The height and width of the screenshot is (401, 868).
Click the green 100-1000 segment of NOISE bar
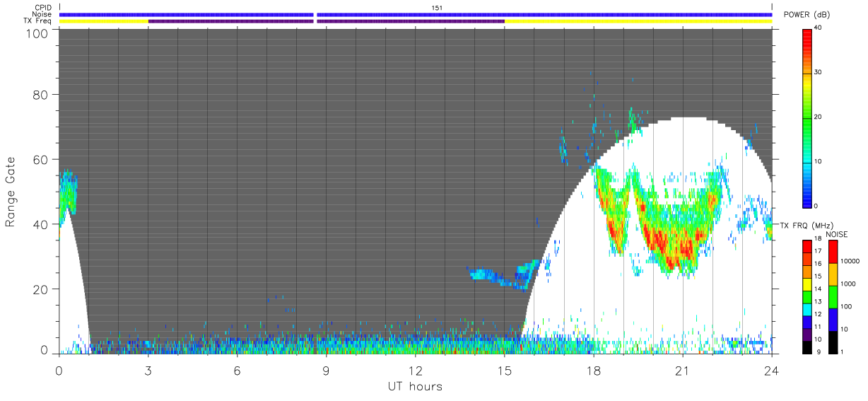833,296
